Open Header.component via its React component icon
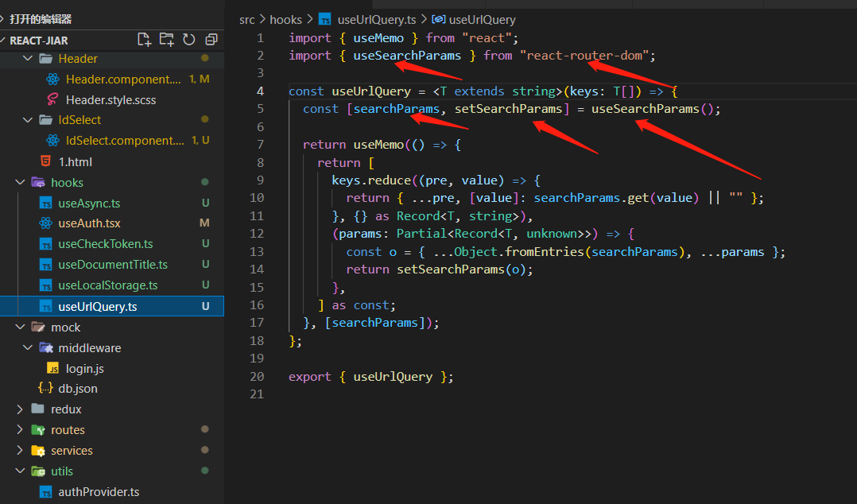Screen dimensions: 857x504 point(54,79)
